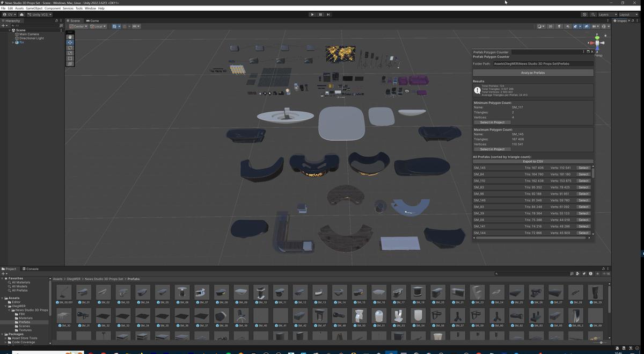Click the Pause button
644x354 pixels.
(320, 15)
